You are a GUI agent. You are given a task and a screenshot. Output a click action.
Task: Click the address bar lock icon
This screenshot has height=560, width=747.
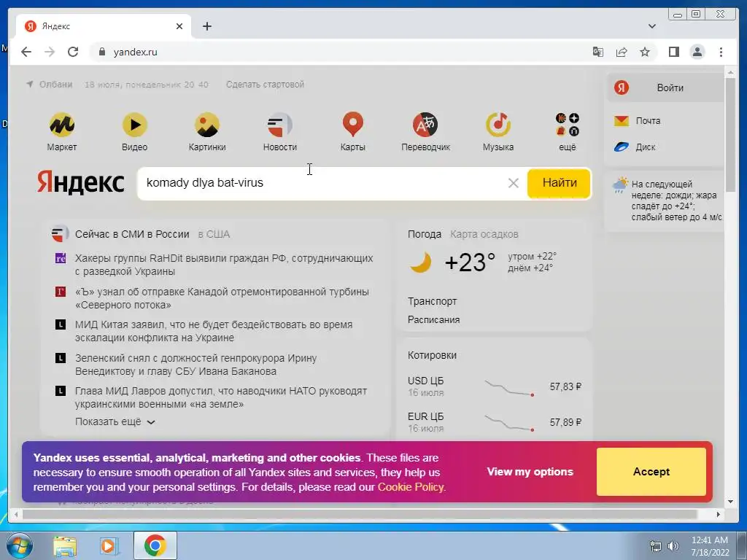pos(101,52)
